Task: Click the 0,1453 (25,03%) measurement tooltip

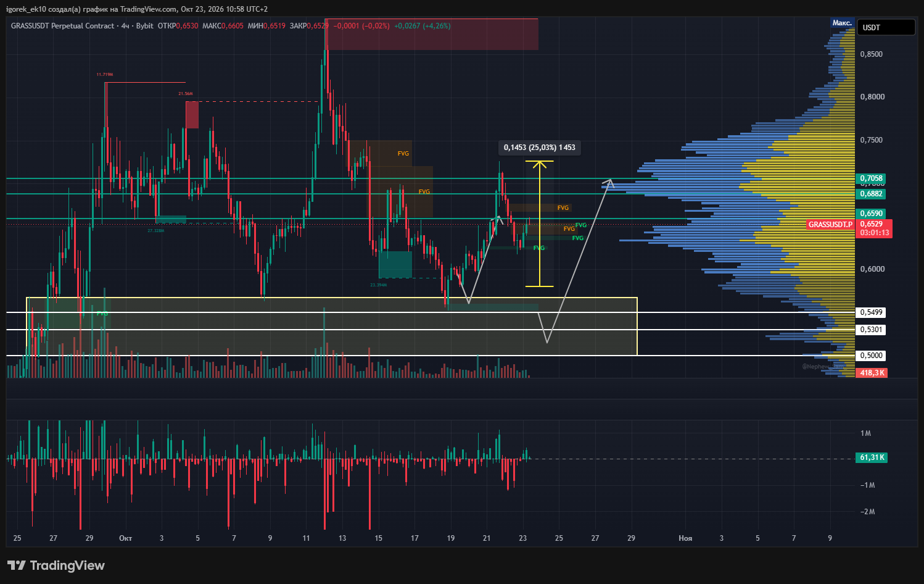Action: (x=540, y=148)
